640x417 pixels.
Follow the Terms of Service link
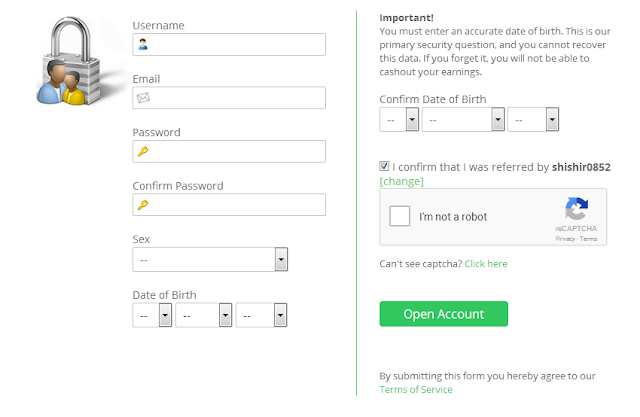[x=415, y=390]
